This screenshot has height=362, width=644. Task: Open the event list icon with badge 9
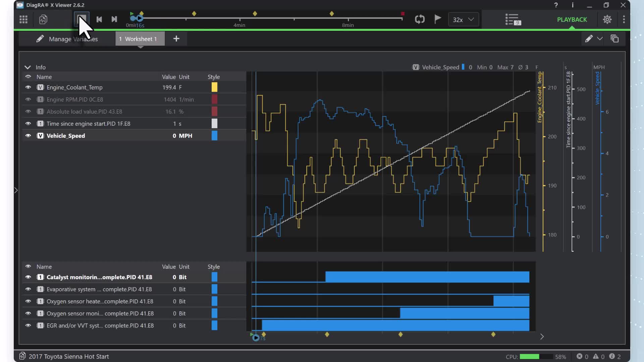coord(513,19)
